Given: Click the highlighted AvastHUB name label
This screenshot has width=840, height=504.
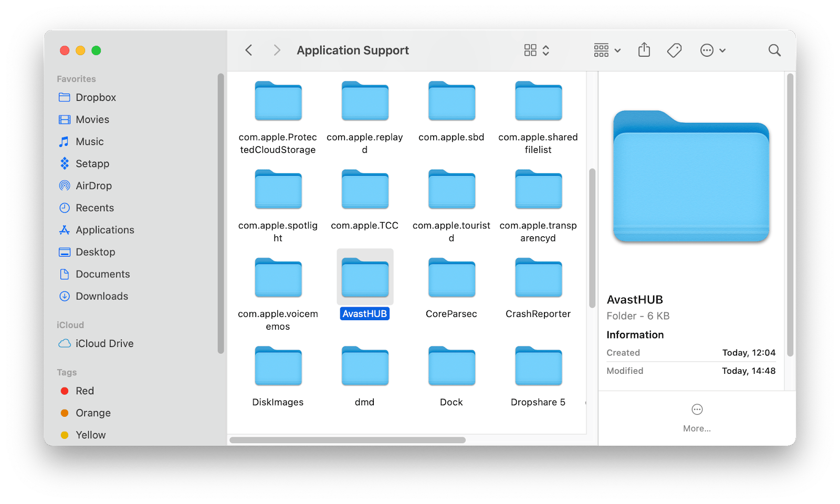Looking at the screenshot, I should [365, 314].
